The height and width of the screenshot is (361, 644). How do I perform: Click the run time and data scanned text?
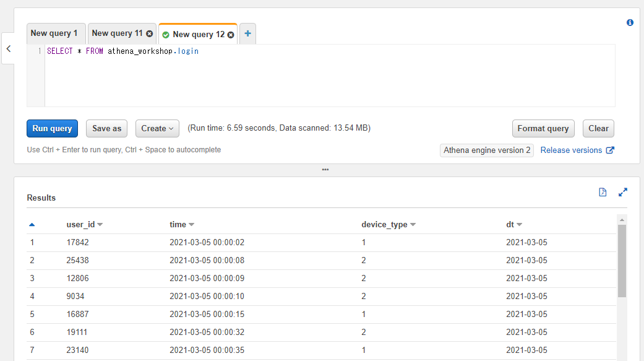[x=279, y=128]
